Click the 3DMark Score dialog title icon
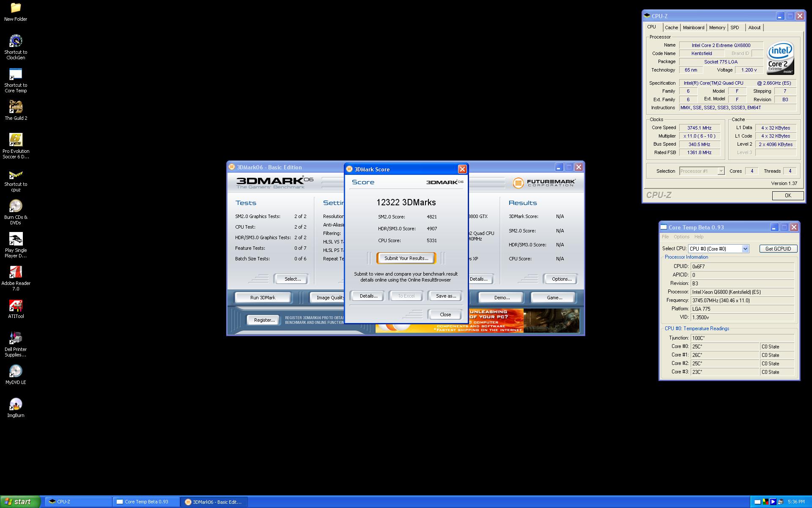812x508 pixels. (349, 169)
